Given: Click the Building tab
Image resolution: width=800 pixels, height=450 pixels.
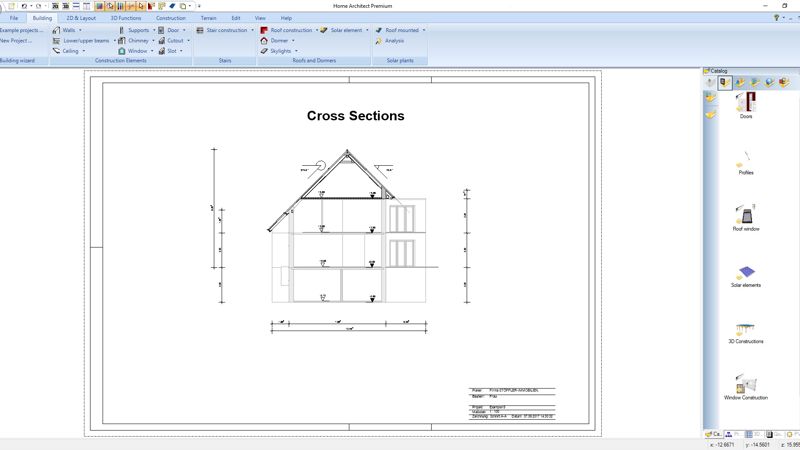Looking at the screenshot, I should [42, 18].
